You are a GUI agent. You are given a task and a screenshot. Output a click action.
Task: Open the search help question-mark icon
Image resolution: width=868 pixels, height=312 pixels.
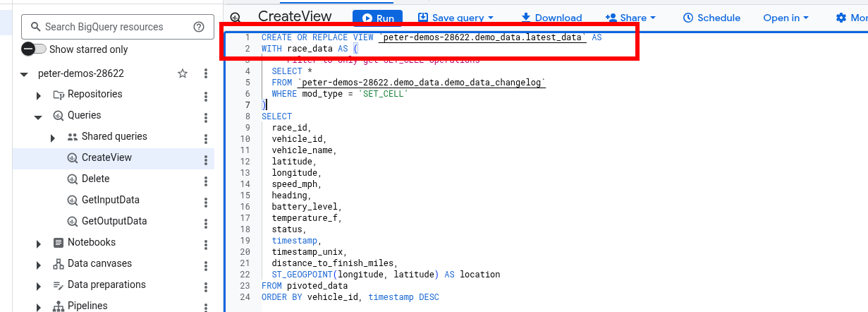click(199, 27)
